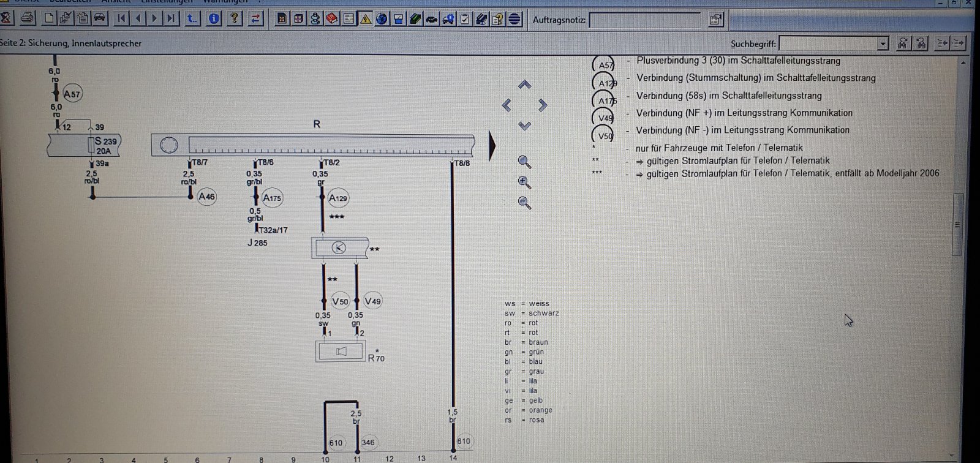Select the A175 connection in the diagram
980x463 pixels.
tap(272, 198)
